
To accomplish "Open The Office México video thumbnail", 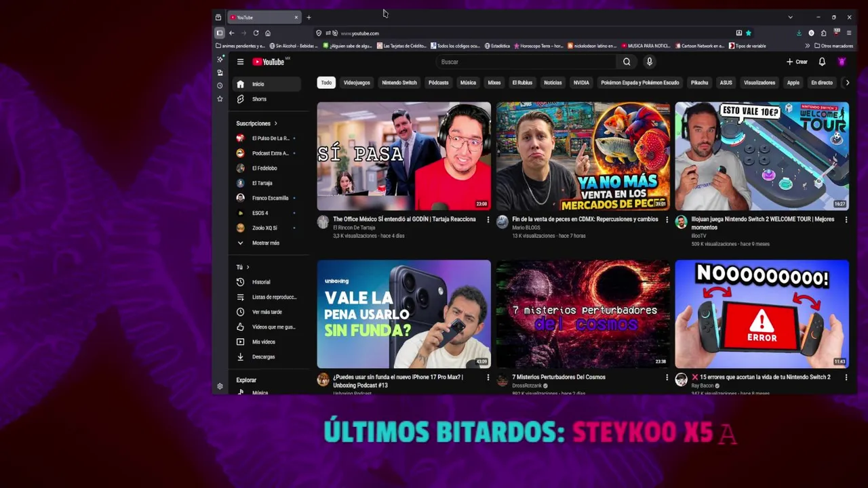I will [403, 156].
